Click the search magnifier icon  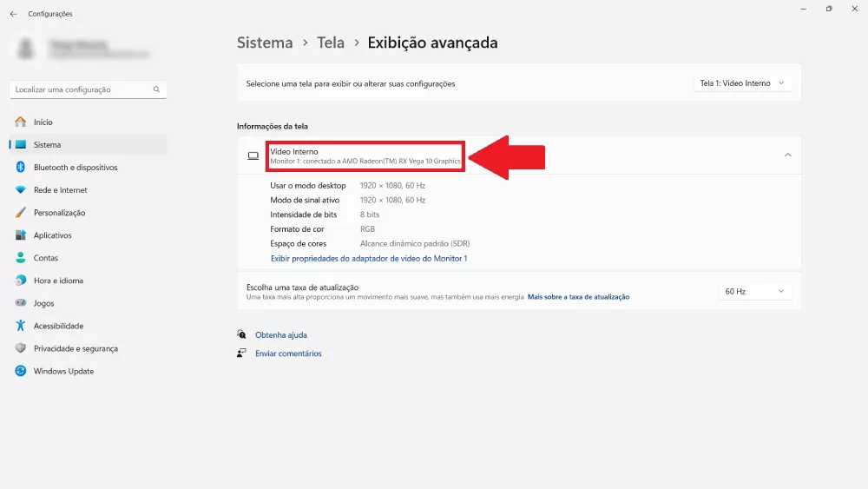(156, 89)
